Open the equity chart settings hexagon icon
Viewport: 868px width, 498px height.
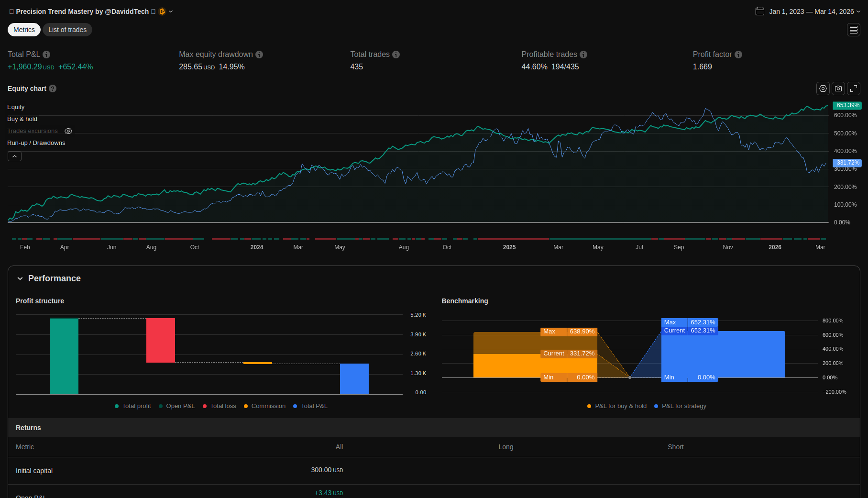823,89
